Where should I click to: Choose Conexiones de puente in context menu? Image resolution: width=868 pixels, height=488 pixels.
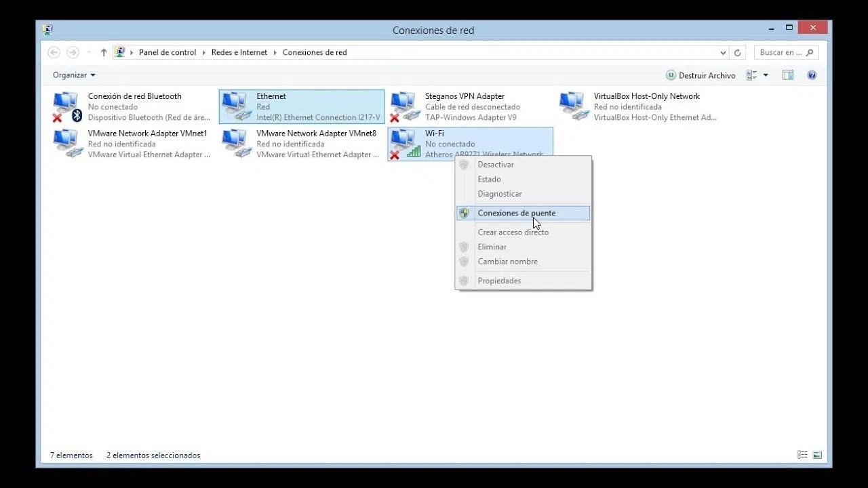point(516,213)
